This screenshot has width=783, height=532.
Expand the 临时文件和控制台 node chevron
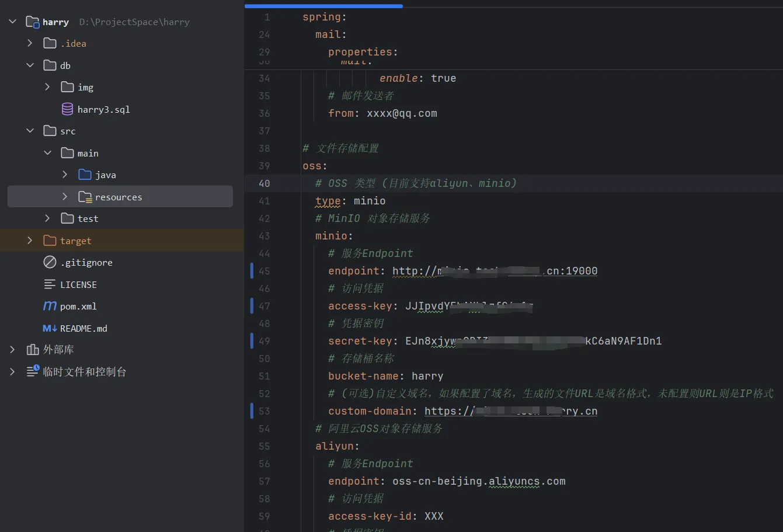pos(13,371)
